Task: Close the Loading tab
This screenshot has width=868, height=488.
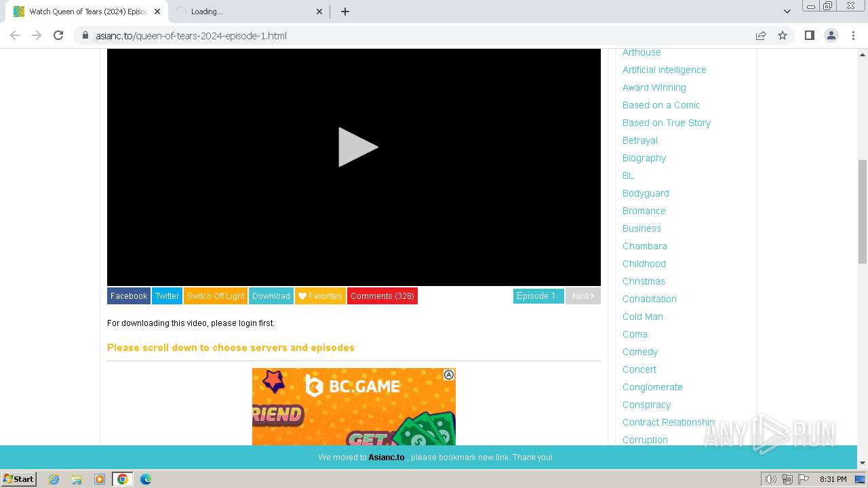Action: point(320,12)
